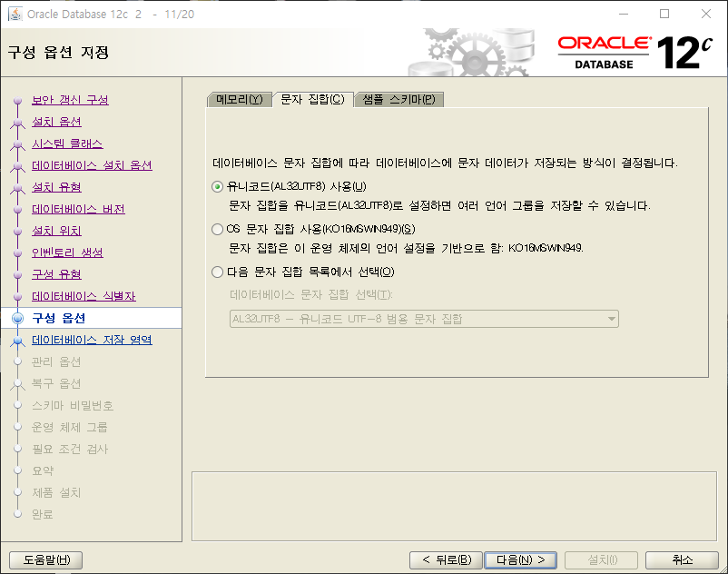Click the Oracle 12c Database logo
The height and width of the screenshot is (574, 728).
(x=635, y=53)
